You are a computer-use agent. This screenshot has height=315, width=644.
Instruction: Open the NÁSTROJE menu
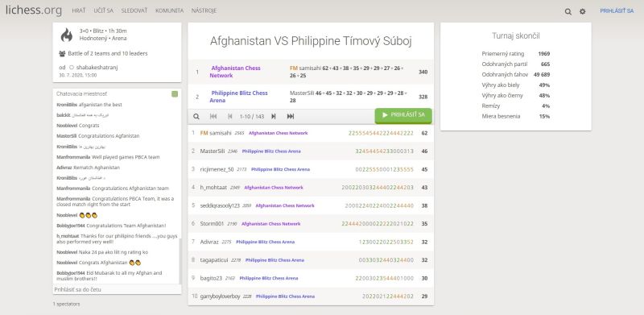click(204, 10)
